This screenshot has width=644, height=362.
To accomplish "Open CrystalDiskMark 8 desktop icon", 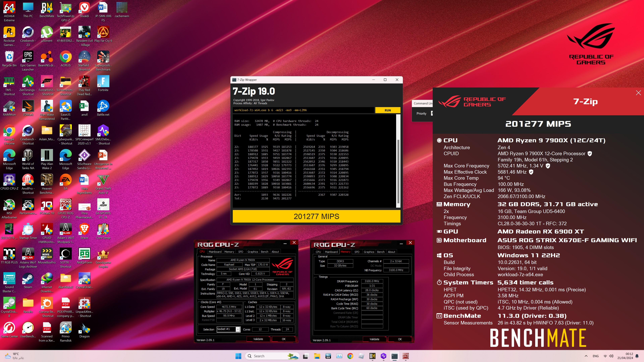I will [9, 307].
